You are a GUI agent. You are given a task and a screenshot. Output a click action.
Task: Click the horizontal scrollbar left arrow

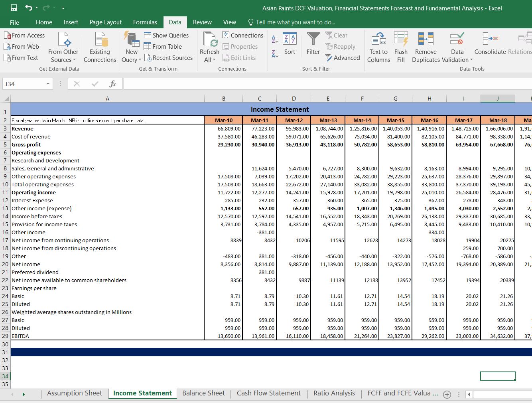(469, 394)
